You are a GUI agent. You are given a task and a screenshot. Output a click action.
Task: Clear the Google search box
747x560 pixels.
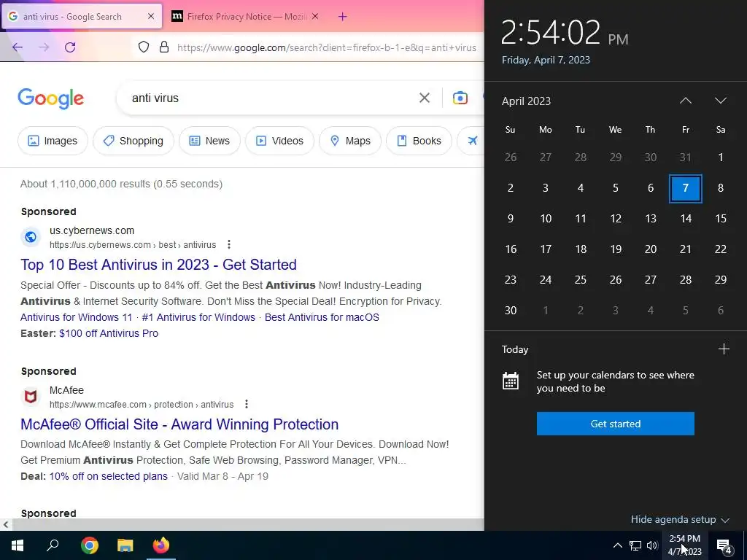pos(424,98)
